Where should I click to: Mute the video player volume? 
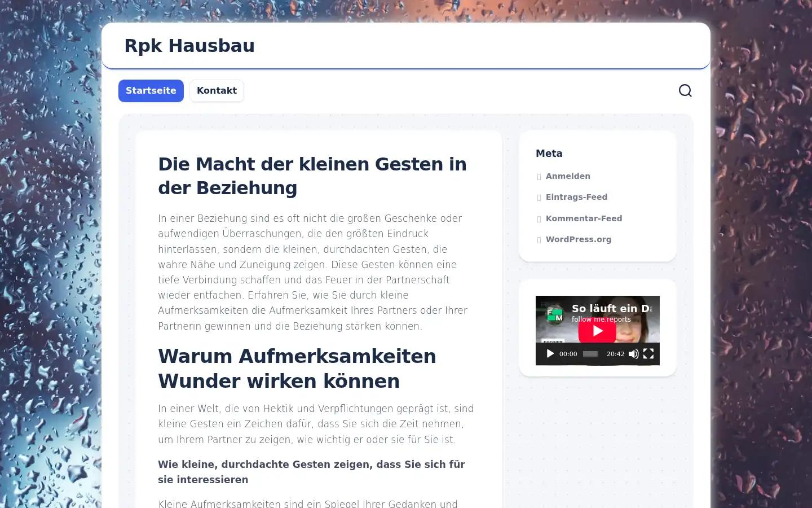click(x=633, y=354)
